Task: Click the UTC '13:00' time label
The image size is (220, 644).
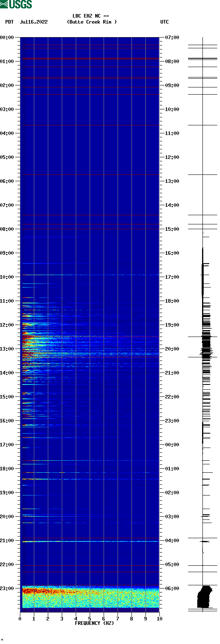Action: 172,181
